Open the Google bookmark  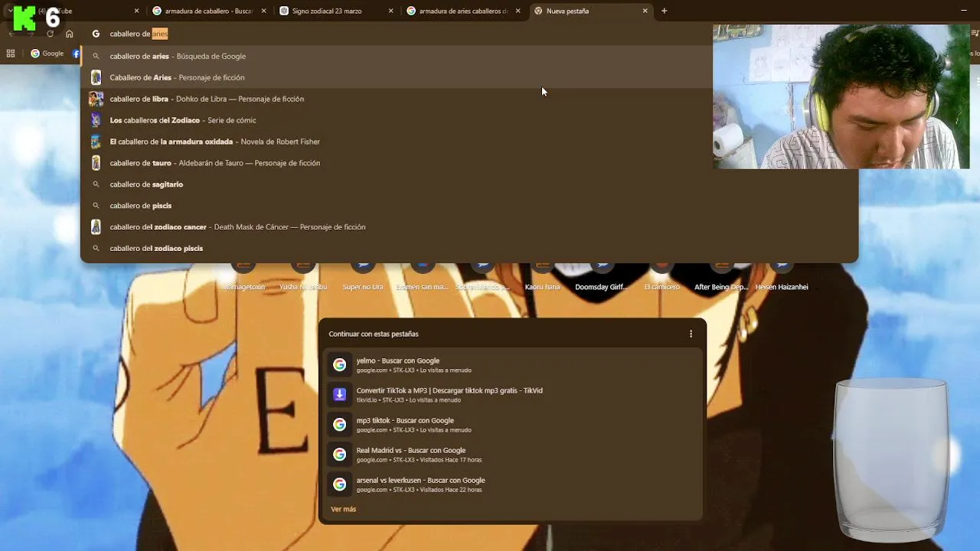point(47,54)
